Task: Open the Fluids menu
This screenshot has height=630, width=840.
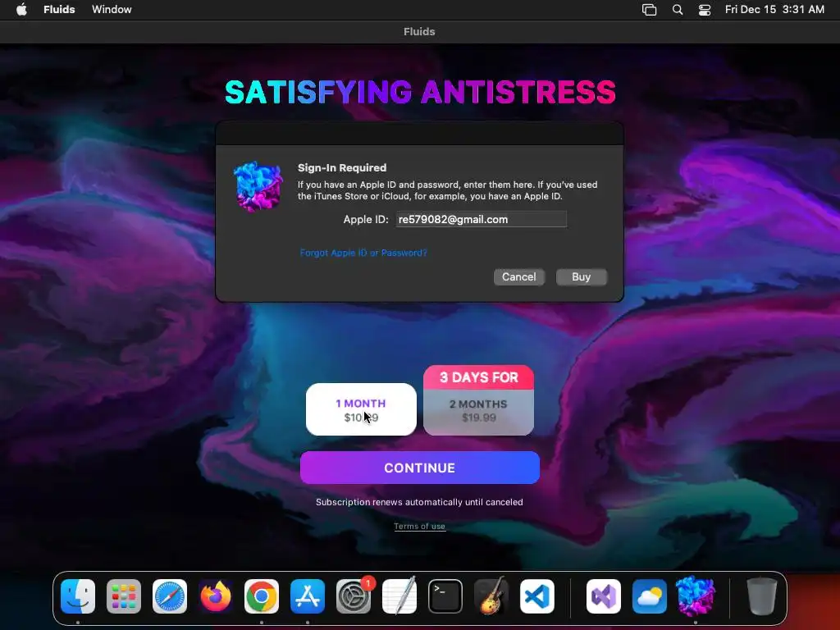Action: tap(59, 10)
